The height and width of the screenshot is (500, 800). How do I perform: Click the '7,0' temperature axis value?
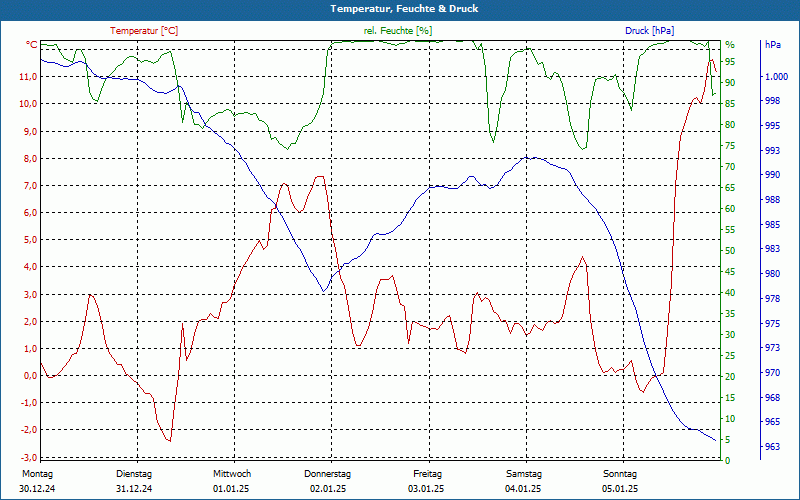coord(30,185)
